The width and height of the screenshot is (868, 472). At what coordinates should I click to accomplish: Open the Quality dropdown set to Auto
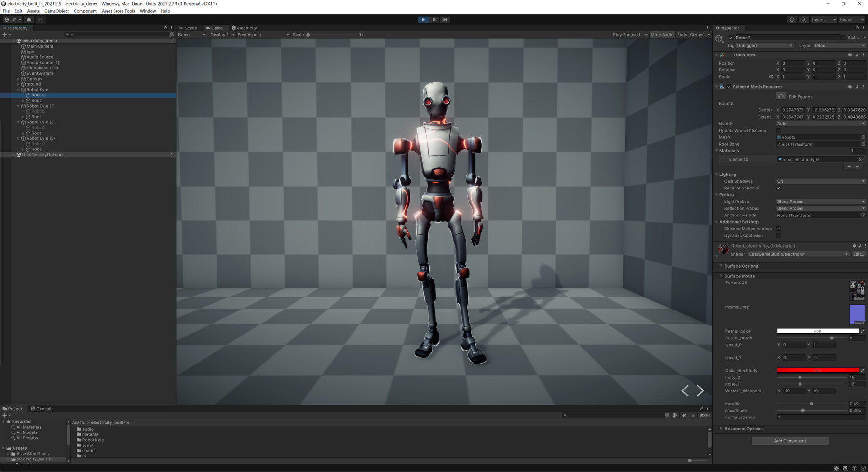820,123
